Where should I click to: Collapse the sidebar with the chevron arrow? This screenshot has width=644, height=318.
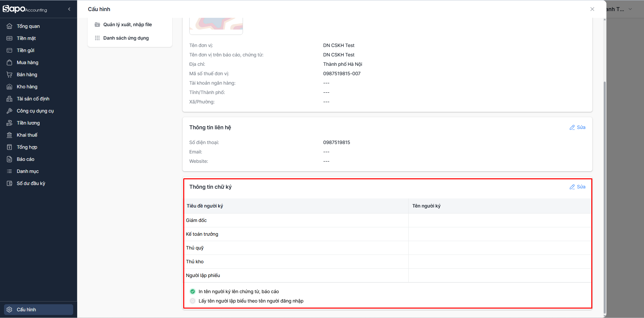(69, 9)
